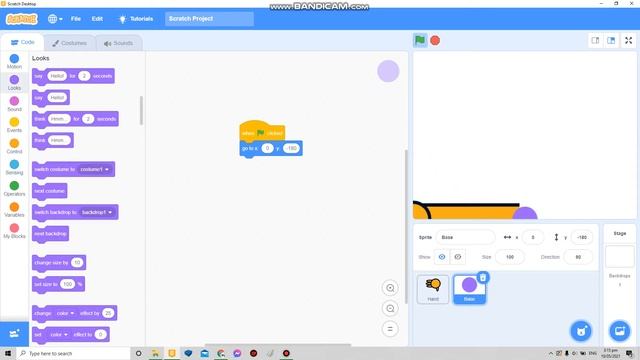
Task: Open the Windows Start menu
Action: click(8, 353)
